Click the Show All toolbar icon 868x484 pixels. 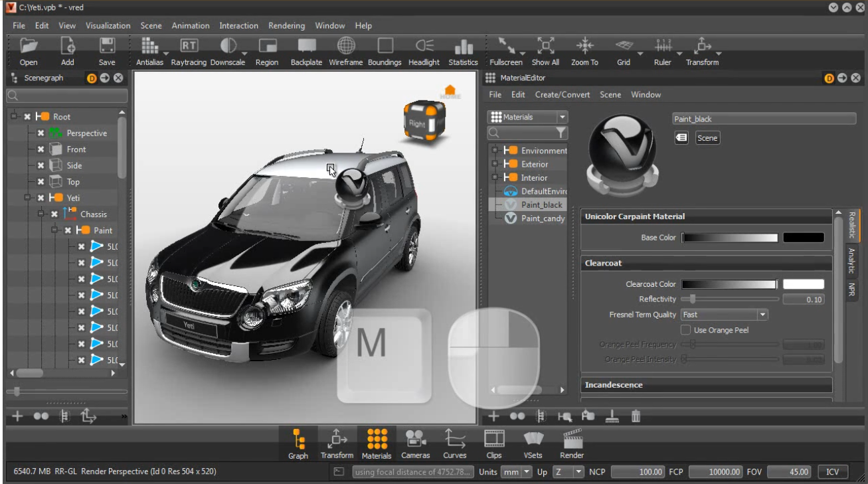[x=545, y=46]
